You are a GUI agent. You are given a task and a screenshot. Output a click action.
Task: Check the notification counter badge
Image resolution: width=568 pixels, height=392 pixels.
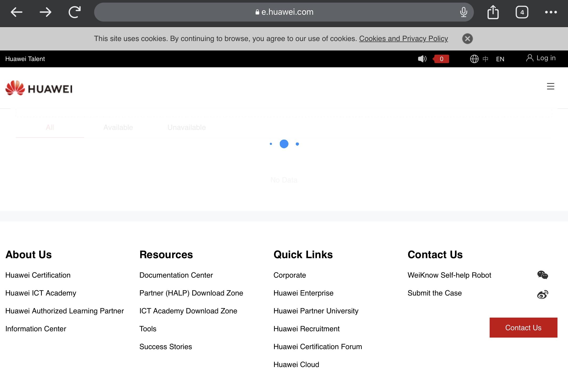(441, 59)
